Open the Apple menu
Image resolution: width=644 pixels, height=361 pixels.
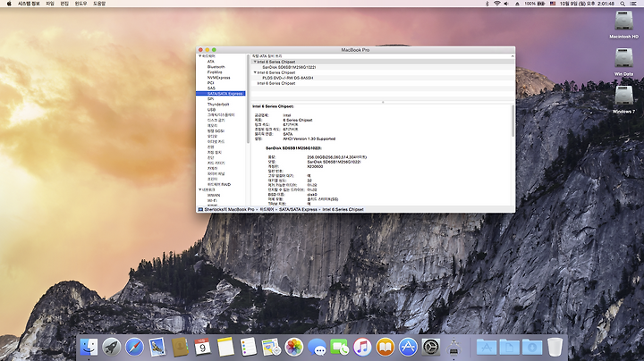click(x=9, y=4)
